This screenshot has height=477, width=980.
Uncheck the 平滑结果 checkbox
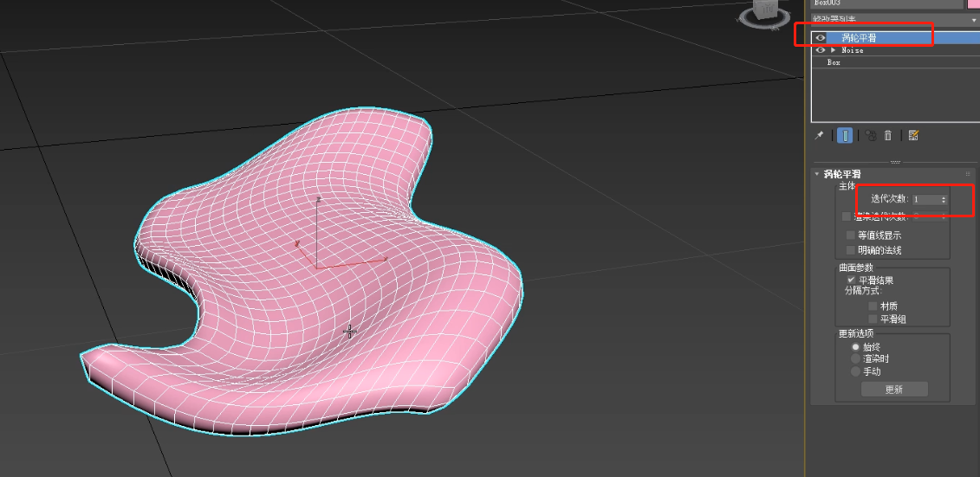click(851, 280)
